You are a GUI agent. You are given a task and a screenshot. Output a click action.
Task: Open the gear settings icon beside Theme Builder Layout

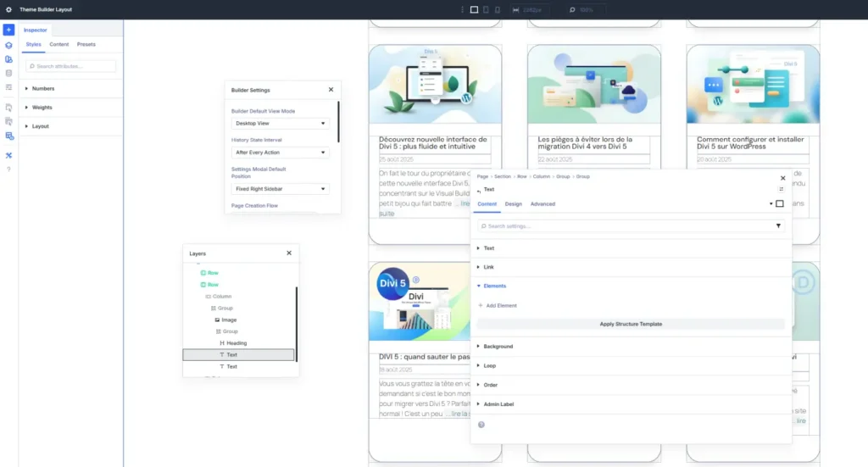coord(8,9)
